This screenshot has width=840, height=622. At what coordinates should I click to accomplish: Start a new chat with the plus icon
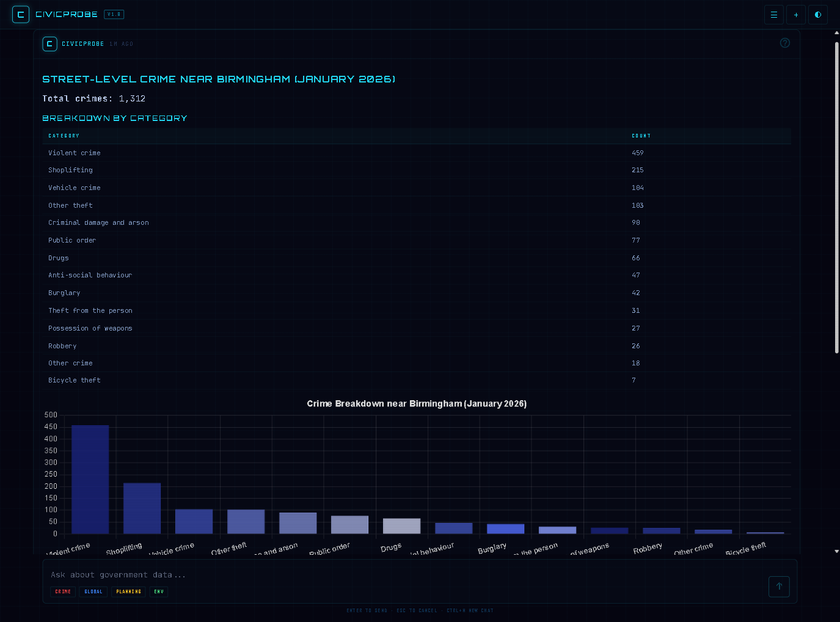point(795,14)
